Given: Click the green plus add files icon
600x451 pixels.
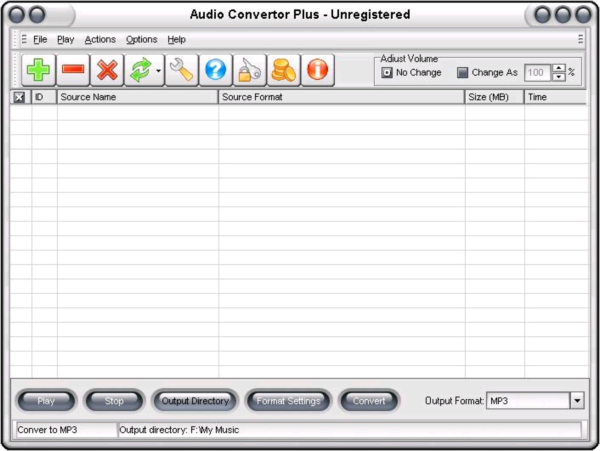Looking at the screenshot, I should point(38,70).
